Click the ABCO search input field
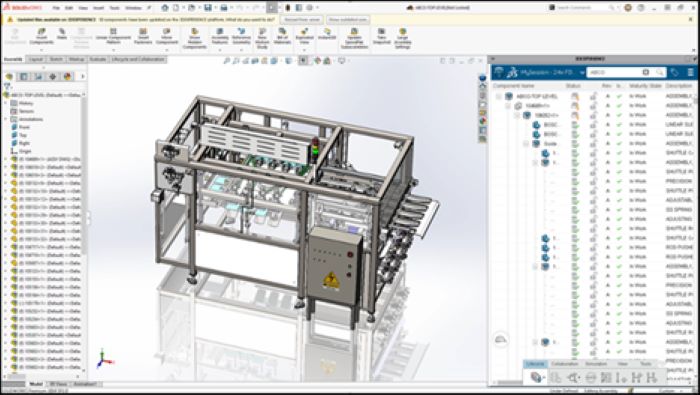Viewport: 700px width, 395px height. pos(615,72)
